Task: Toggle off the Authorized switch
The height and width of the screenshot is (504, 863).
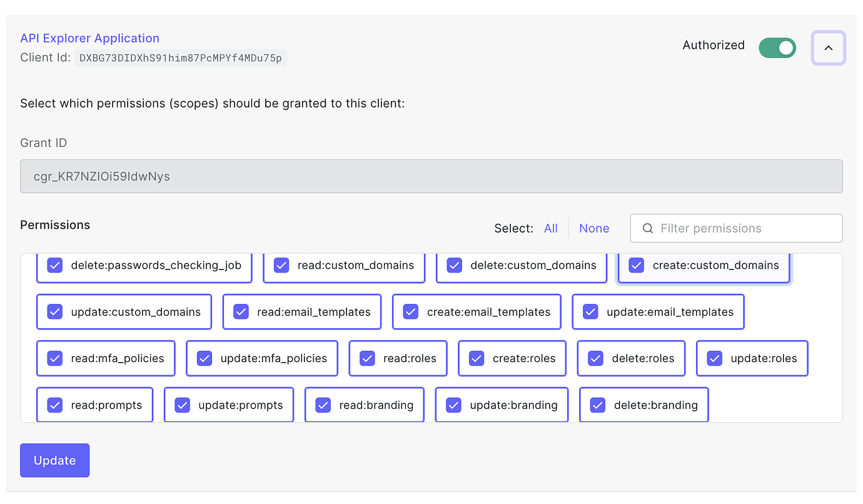Action: [777, 48]
